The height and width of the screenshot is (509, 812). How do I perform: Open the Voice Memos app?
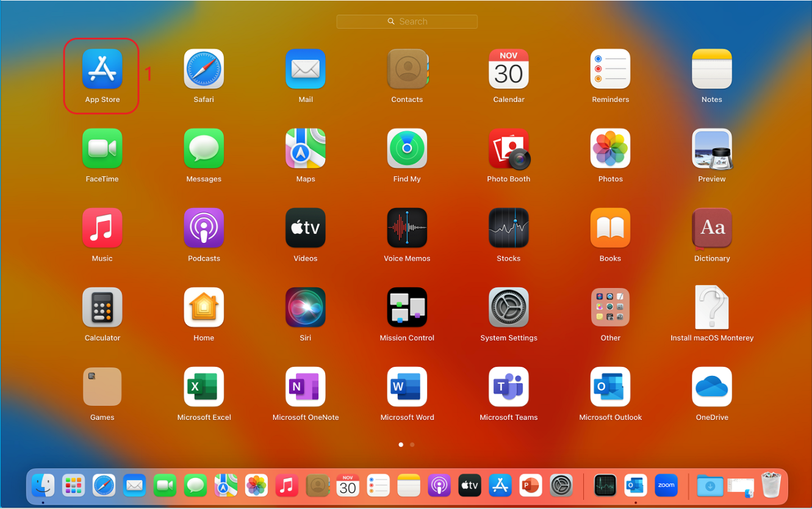tap(407, 228)
